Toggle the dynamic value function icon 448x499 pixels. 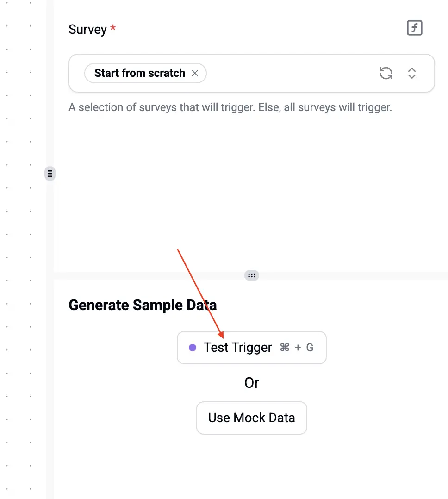tap(414, 28)
